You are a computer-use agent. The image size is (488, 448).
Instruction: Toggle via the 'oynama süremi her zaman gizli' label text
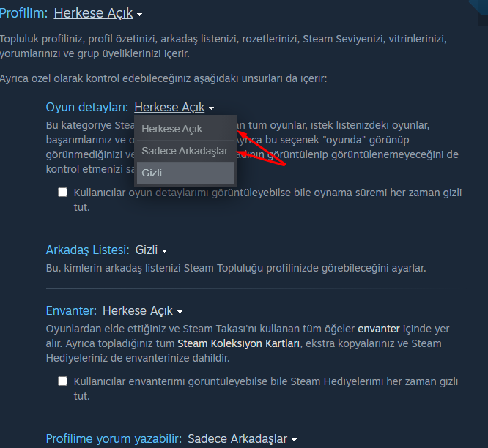[x=267, y=200]
